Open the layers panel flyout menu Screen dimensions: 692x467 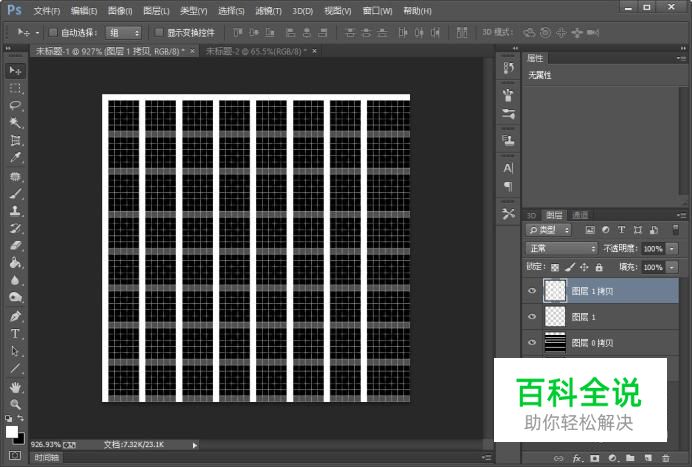[681, 215]
